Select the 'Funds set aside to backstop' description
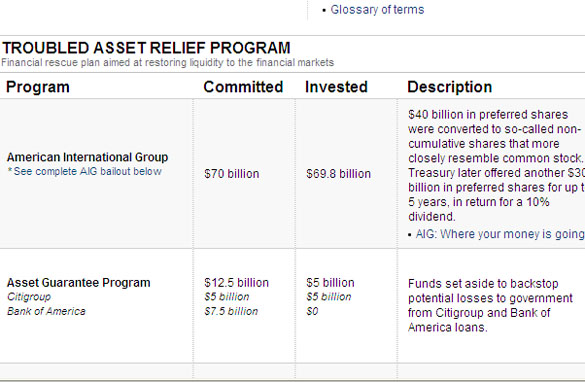 point(490,306)
